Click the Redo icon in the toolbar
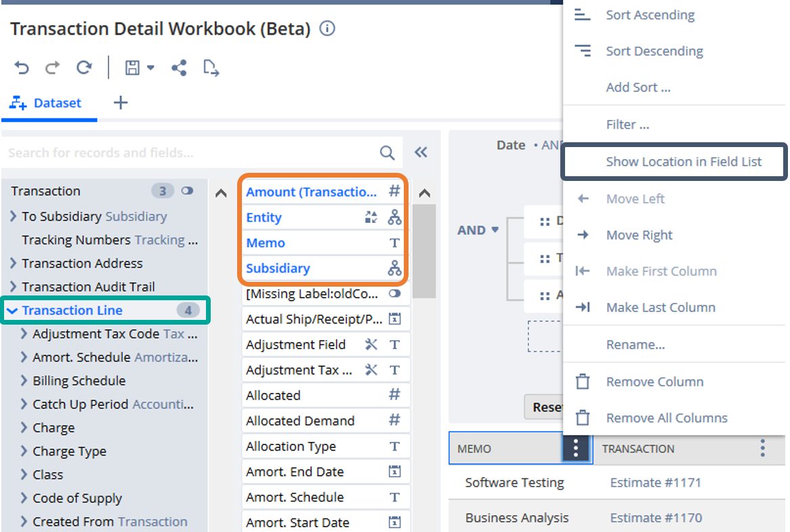Image resolution: width=790 pixels, height=532 pixels. coord(53,68)
